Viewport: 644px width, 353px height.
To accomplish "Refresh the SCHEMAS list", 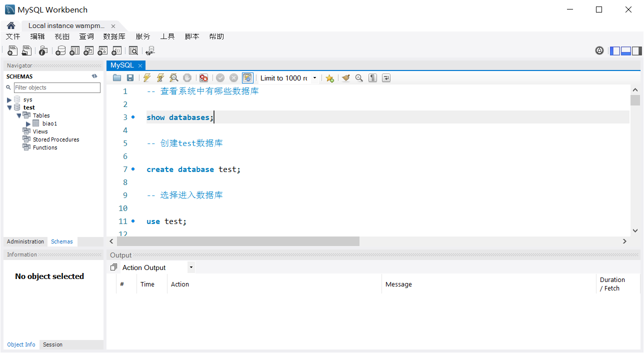I will coord(94,76).
